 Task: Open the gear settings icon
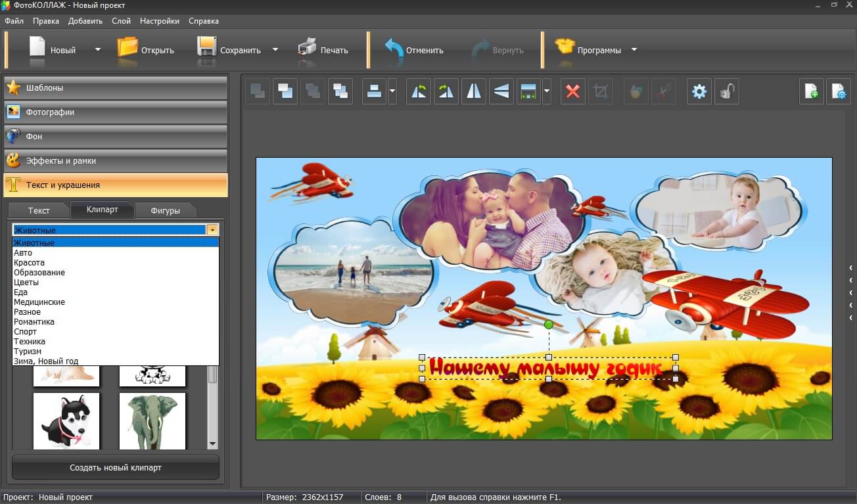tap(699, 92)
